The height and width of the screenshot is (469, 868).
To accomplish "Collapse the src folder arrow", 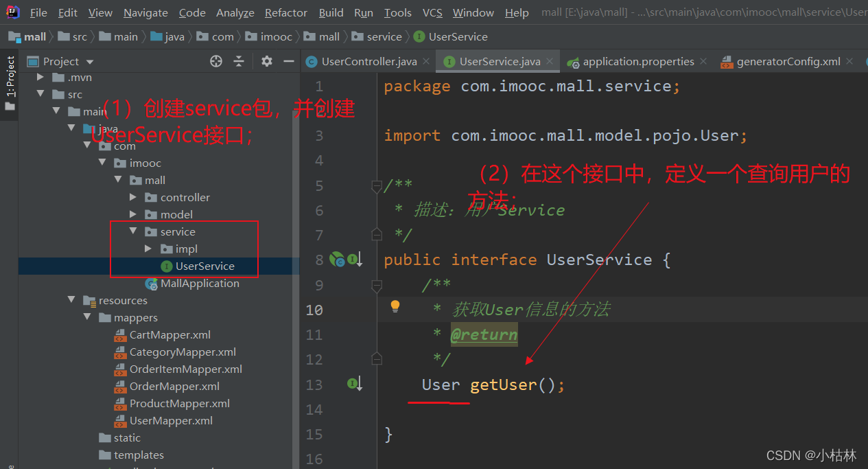I will (x=40, y=94).
